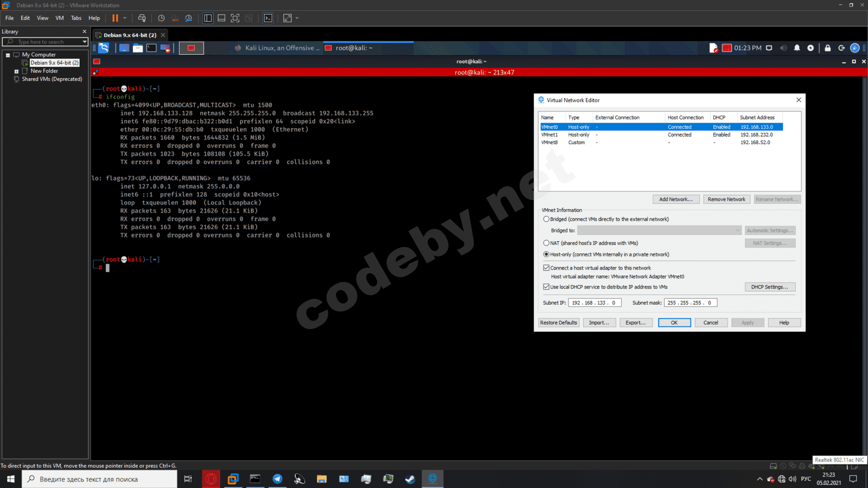
Task: Select Debian 9.x 64-bit (2) in library tree
Action: [x=54, y=63]
